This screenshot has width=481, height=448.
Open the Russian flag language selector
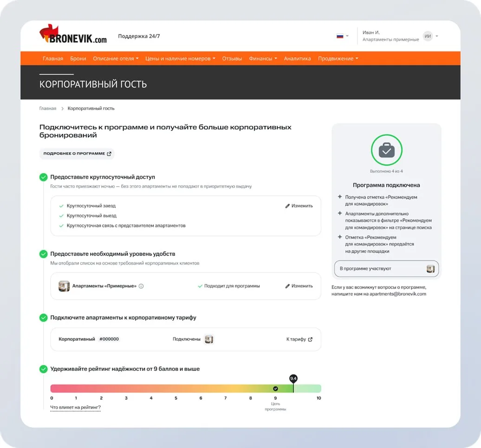[342, 36]
